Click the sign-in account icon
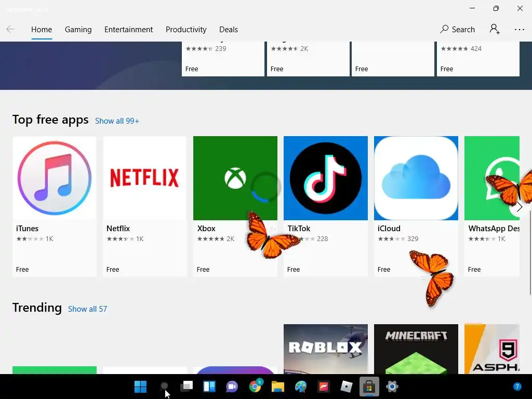 (x=495, y=29)
